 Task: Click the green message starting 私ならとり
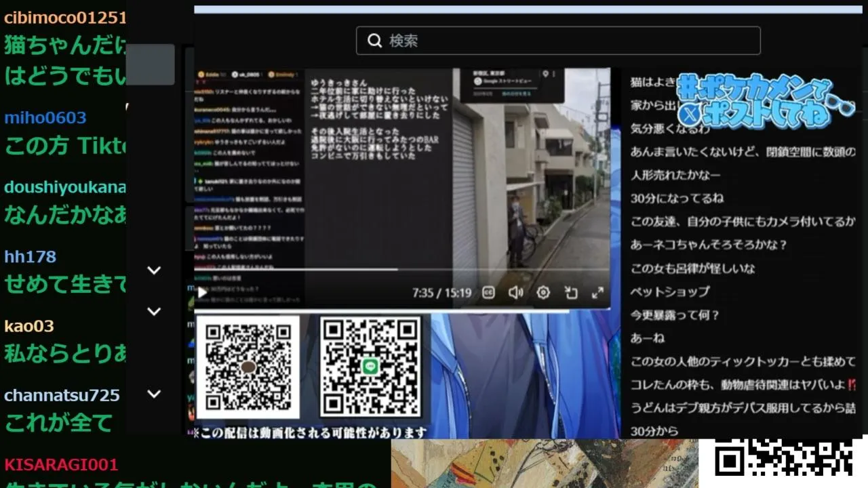(x=65, y=353)
